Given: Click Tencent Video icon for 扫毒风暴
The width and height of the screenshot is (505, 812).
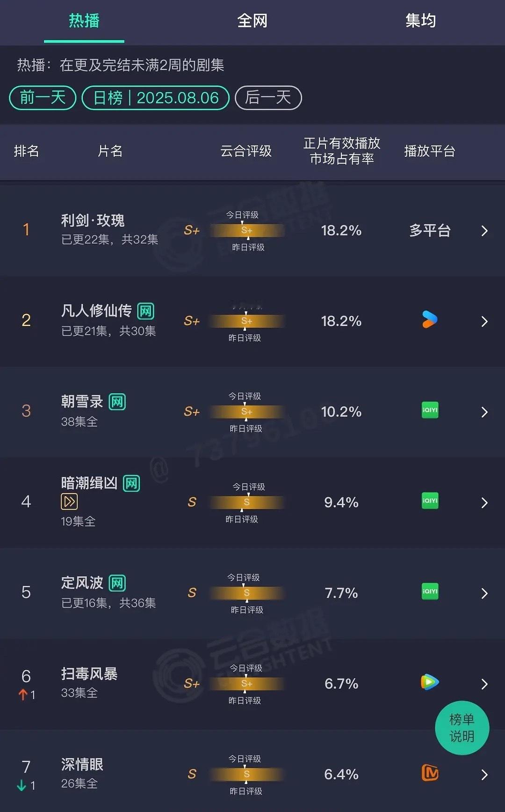Looking at the screenshot, I should 430,682.
